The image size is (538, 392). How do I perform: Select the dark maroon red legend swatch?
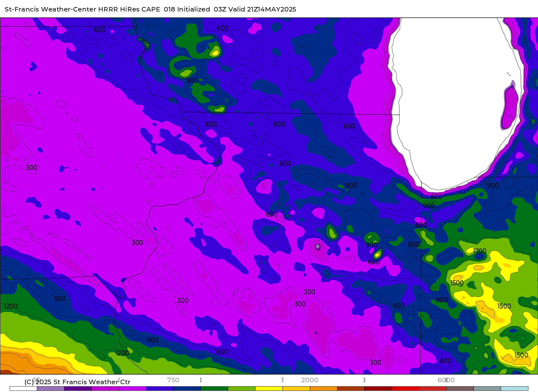coord(378,389)
